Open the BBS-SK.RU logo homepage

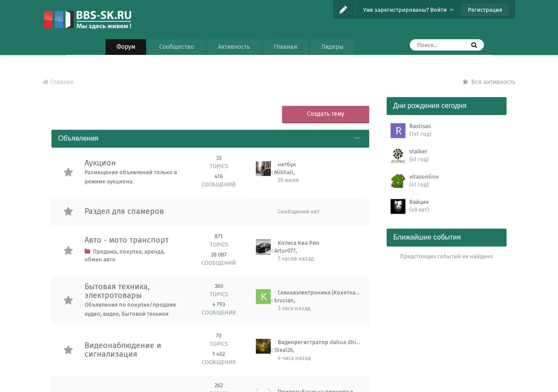click(87, 20)
